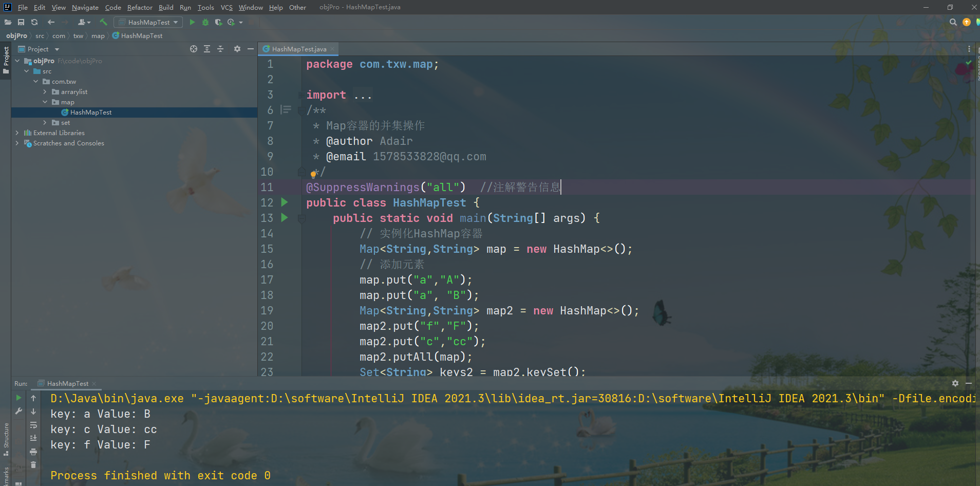980x486 pixels.
Task: Click line 18 map.put("a", "B") in editor
Action: pyautogui.click(x=419, y=295)
